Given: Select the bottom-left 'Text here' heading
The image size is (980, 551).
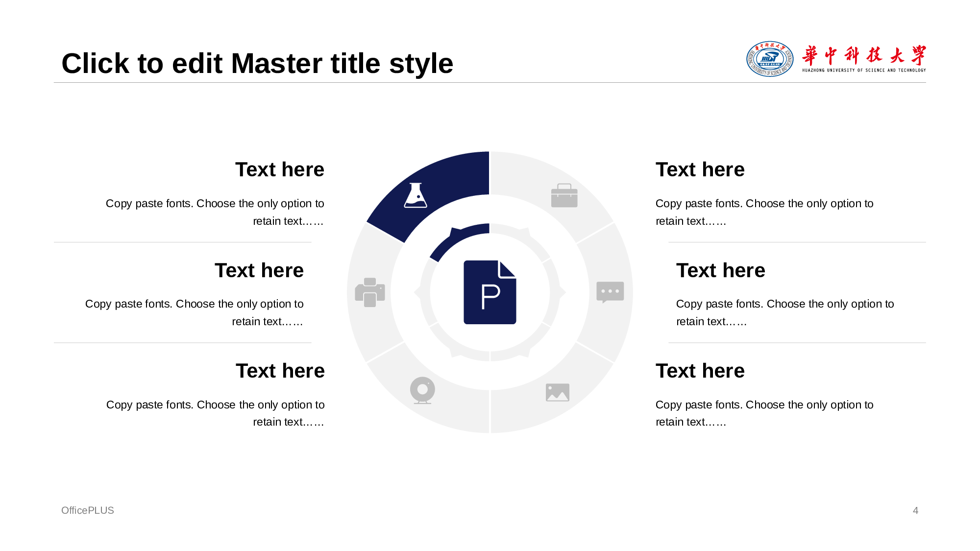Looking at the screenshot, I should (280, 371).
